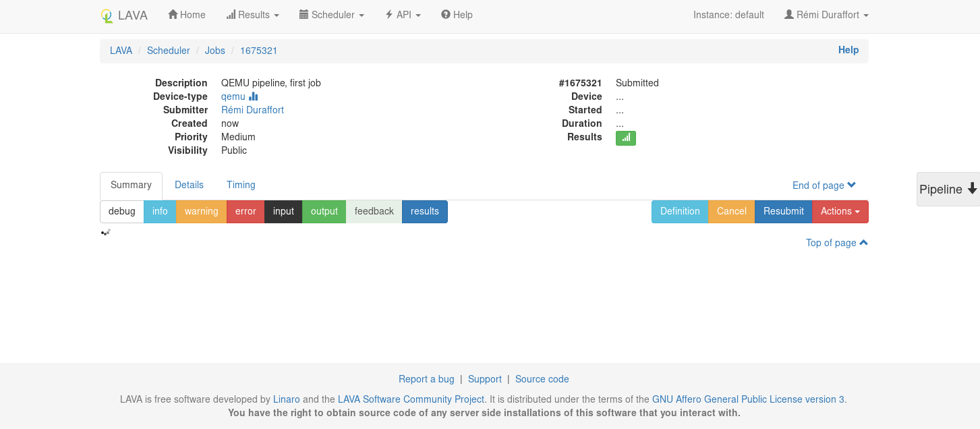
Task: Expand the Scheduler navigation dropdown
Action: click(332, 14)
